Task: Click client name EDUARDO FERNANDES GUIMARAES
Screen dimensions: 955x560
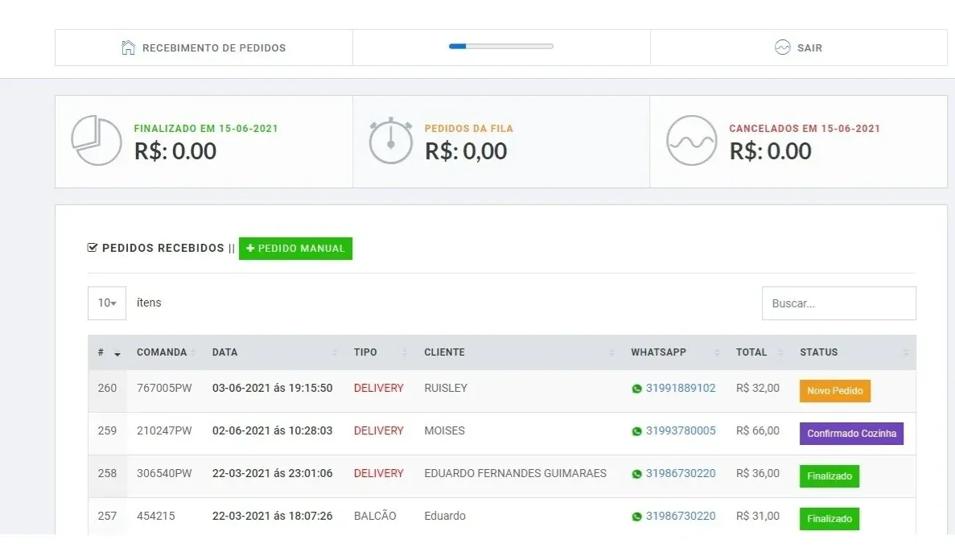Action: [515, 473]
